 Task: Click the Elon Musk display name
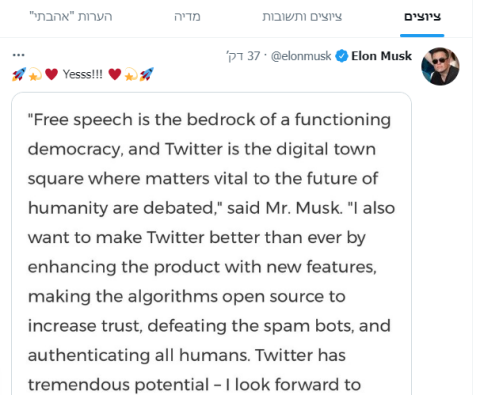pos(382,56)
